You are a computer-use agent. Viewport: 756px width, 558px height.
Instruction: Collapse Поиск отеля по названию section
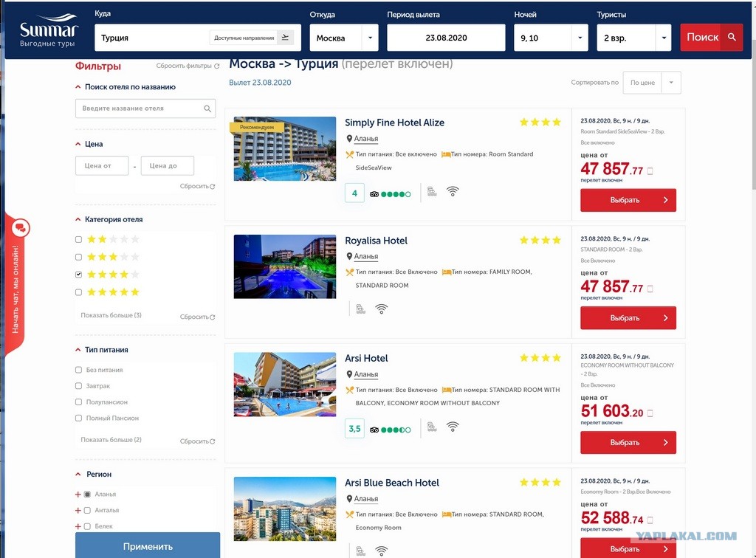[78, 87]
